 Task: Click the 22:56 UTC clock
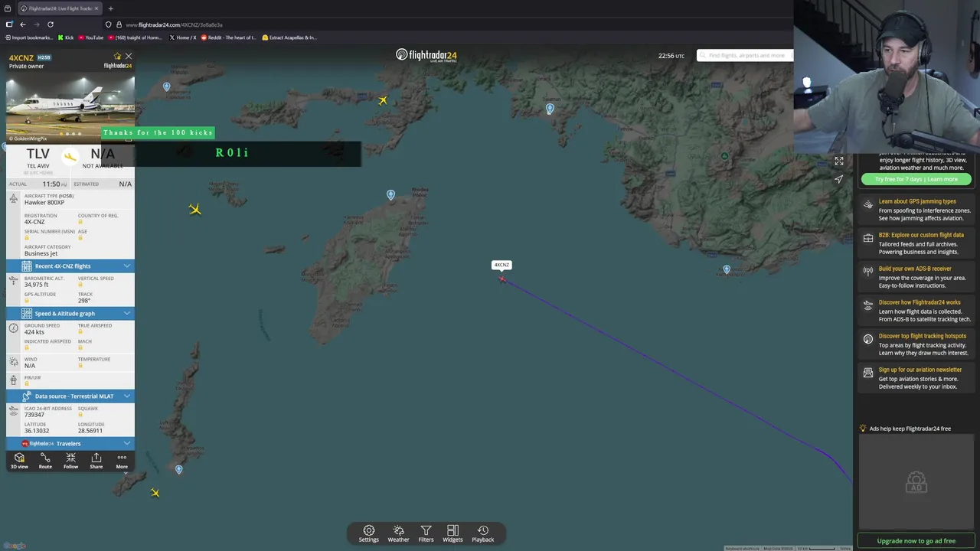point(671,56)
